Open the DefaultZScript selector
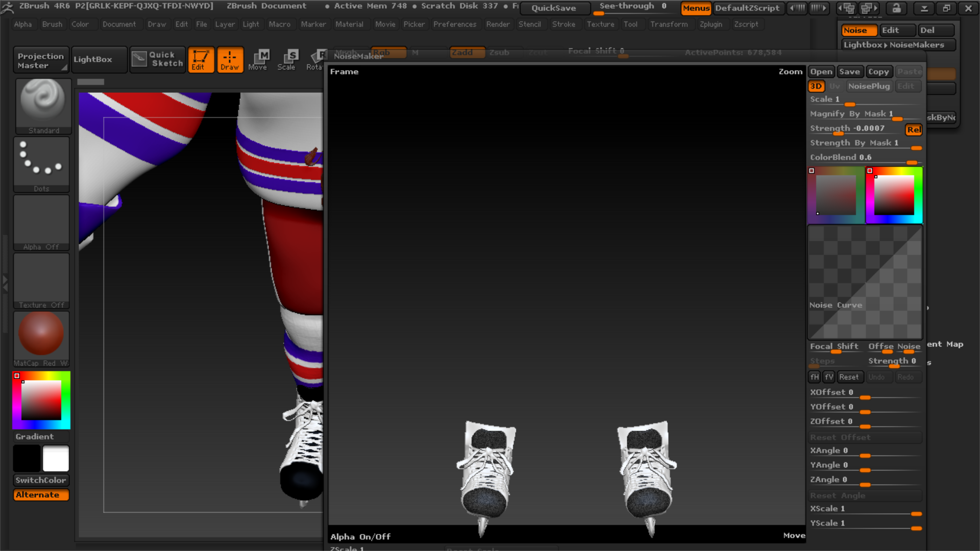 [748, 8]
